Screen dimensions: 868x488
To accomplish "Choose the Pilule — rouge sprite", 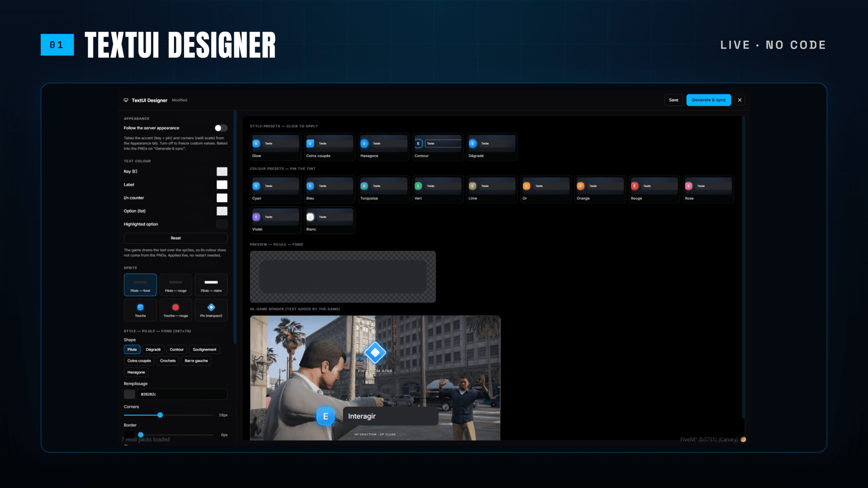I will (176, 285).
